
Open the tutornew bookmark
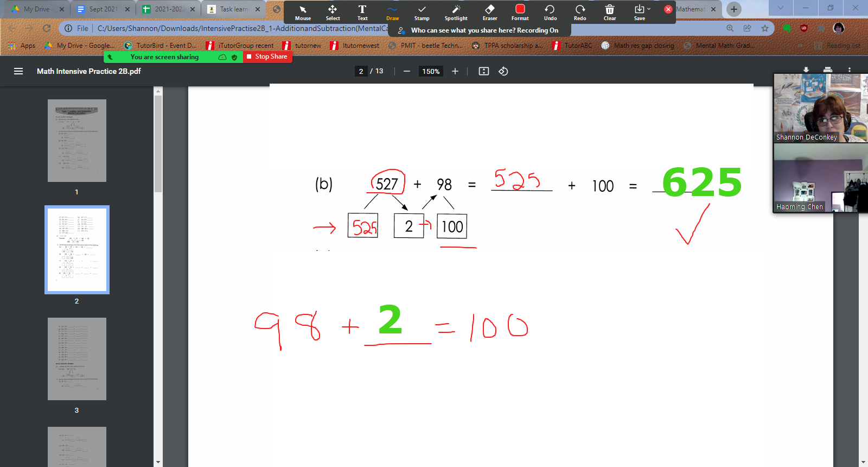tap(302, 46)
